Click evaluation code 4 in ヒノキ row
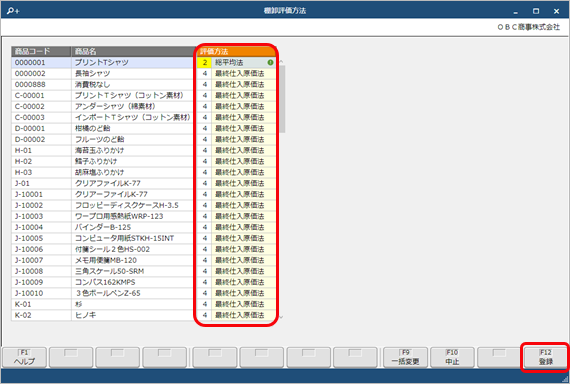Image resolution: width=570 pixels, height=384 pixels. pyautogui.click(x=205, y=315)
